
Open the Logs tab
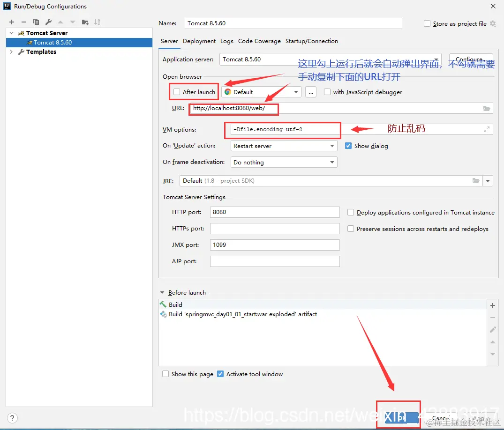(x=226, y=41)
